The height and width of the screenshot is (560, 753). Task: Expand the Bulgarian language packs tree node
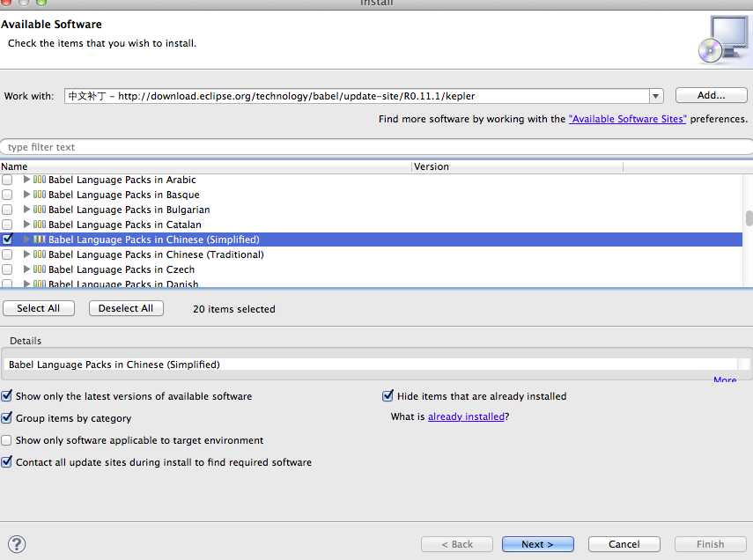tap(26, 210)
